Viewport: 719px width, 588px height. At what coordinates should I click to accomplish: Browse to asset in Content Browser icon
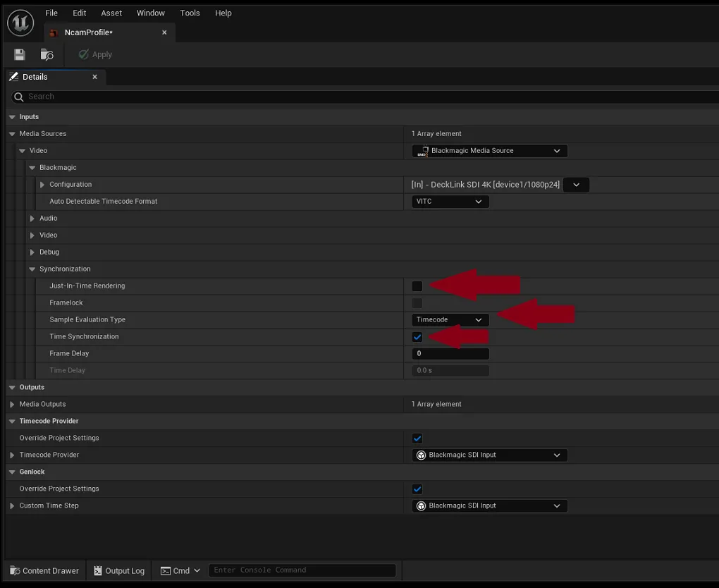[x=47, y=54]
